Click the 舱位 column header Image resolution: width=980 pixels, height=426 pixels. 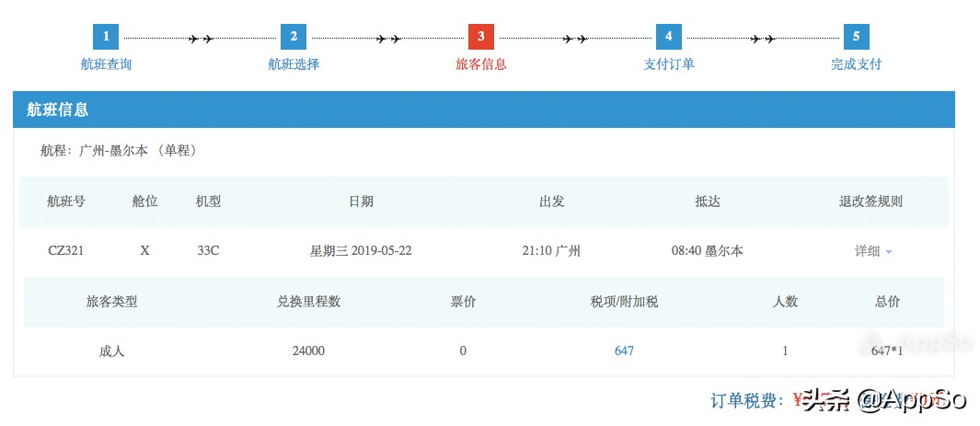(x=144, y=201)
